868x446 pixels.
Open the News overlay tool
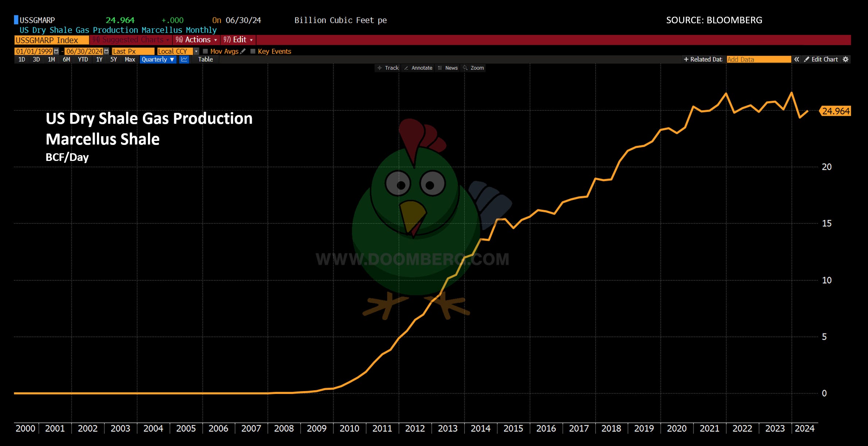[x=448, y=68]
